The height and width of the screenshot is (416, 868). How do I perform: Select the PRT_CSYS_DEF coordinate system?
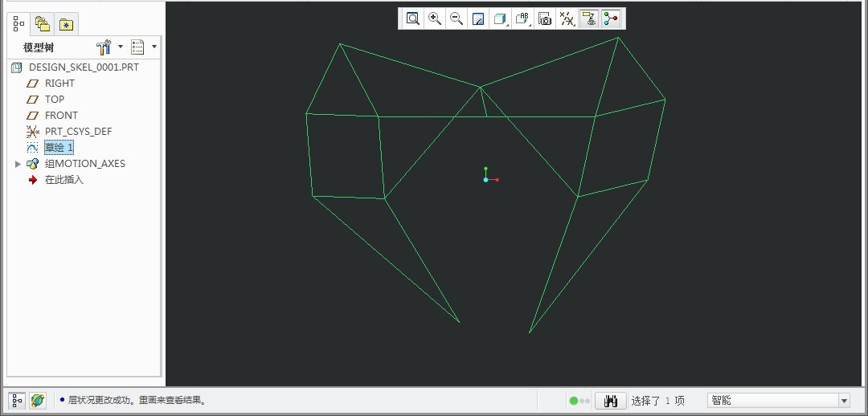point(78,132)
